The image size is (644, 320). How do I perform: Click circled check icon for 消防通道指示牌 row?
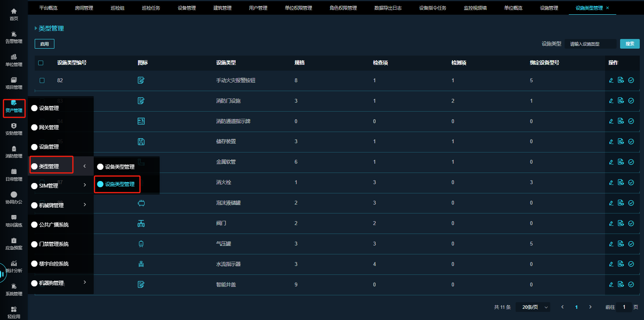pyautogui.click(x=631, y=121)
